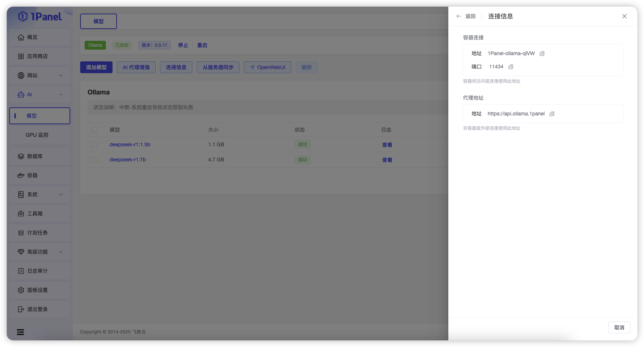Go to 应用商店 menu entry
644x347 pixels.
(40, 56)
